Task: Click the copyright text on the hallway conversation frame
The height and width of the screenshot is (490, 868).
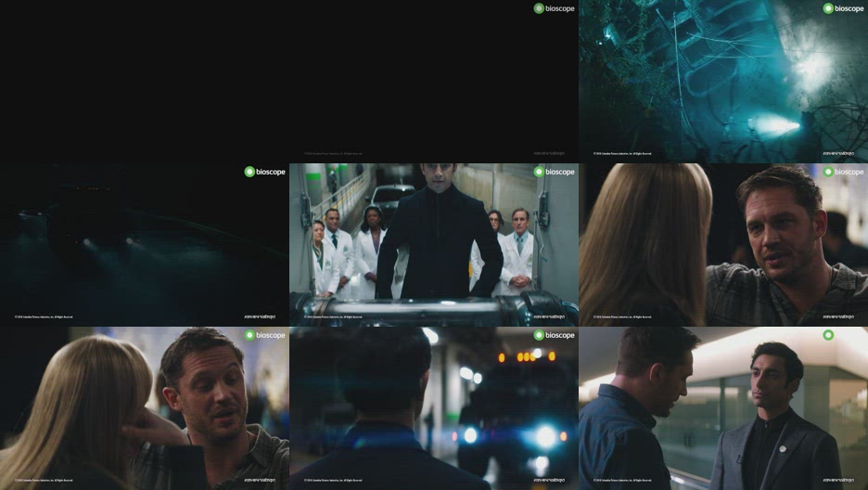Action: [x=622, y=481]
